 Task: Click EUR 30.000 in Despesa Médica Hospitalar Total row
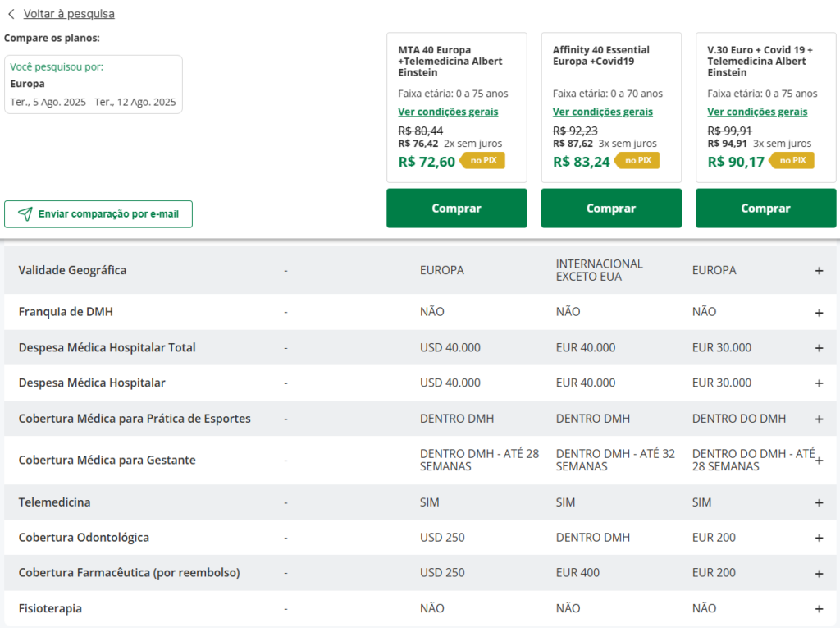coord(722,347)
